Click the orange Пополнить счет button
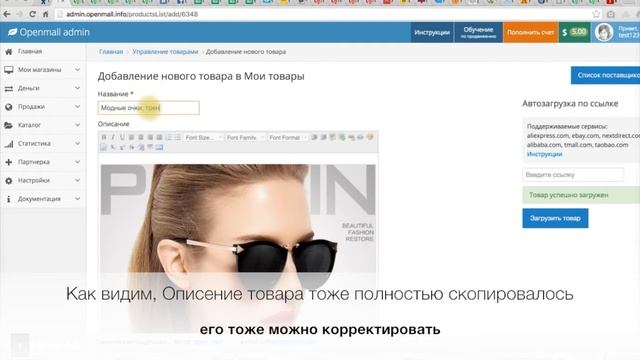Image resolution: width=640 pixels, height=360 pixels. click(530, 32)
